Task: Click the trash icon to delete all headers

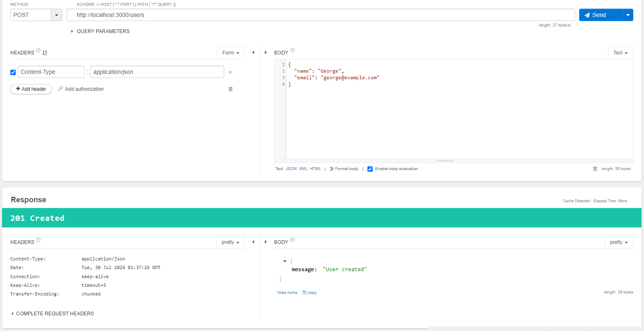Action: pos(230,89)
